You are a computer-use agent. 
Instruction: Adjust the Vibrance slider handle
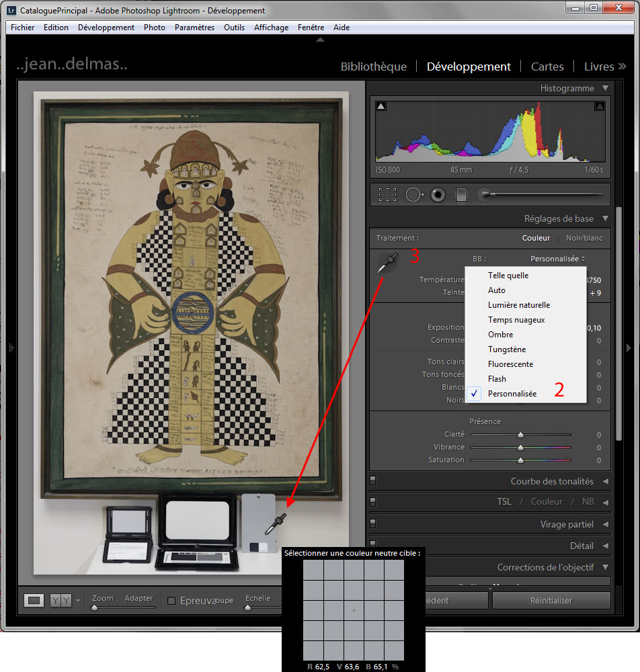(x=520, y=448)
